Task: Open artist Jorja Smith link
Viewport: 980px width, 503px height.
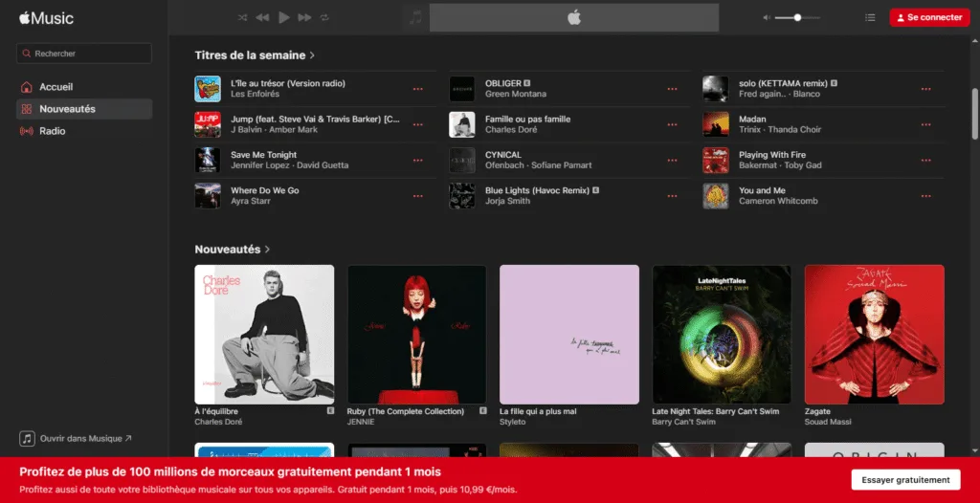Action: pos(507,201)
